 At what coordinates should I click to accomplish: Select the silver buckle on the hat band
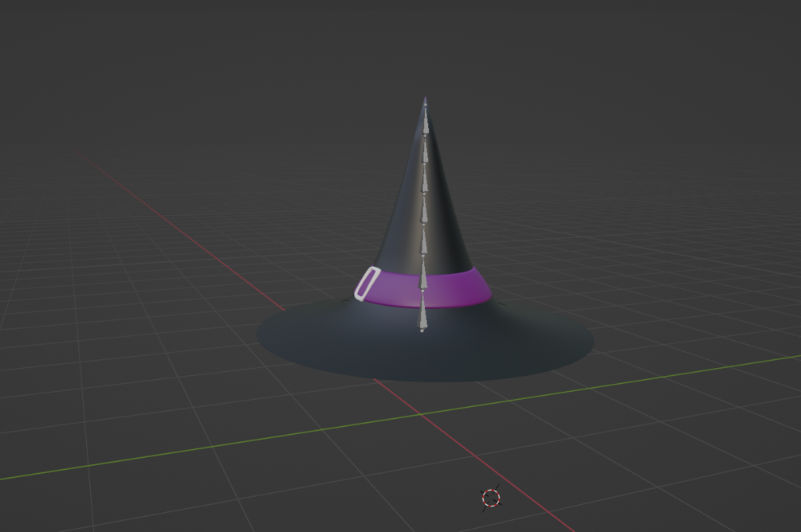tap(367, 284)
